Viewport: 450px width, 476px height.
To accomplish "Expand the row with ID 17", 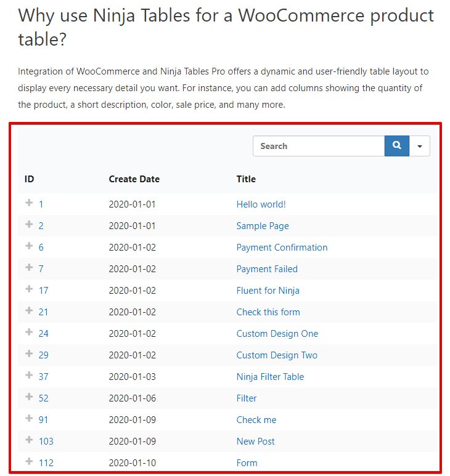I will (29, 289).
